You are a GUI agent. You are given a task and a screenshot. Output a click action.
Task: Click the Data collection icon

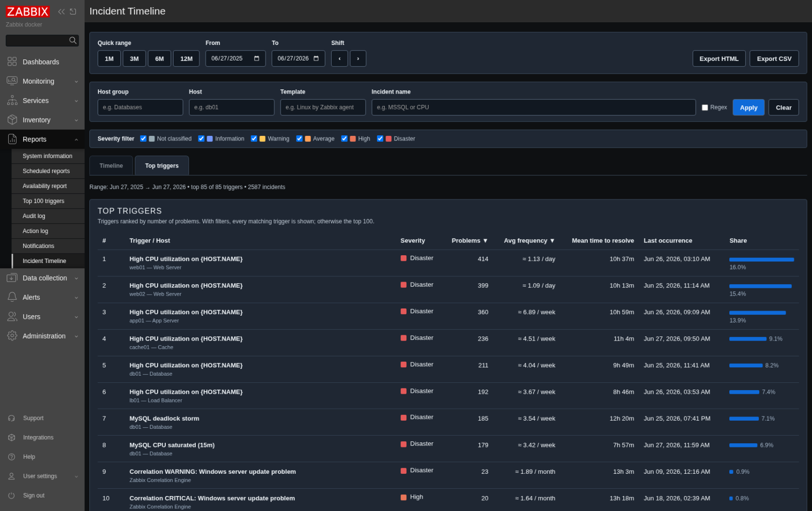12,278
